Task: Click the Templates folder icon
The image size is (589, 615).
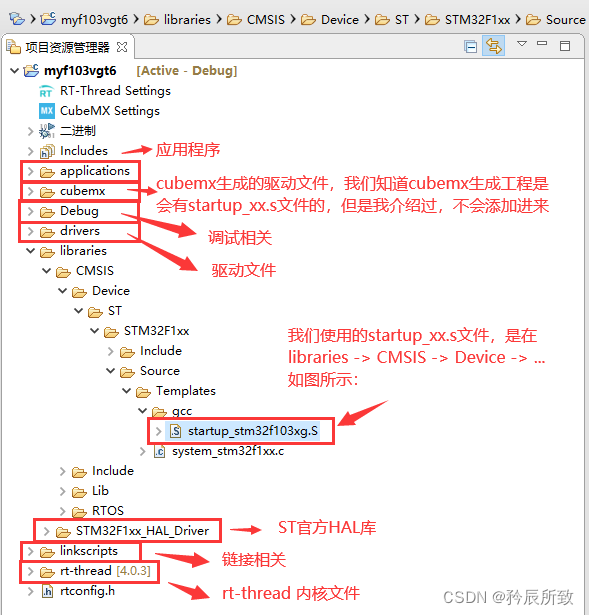Action: tap(143, 392)
